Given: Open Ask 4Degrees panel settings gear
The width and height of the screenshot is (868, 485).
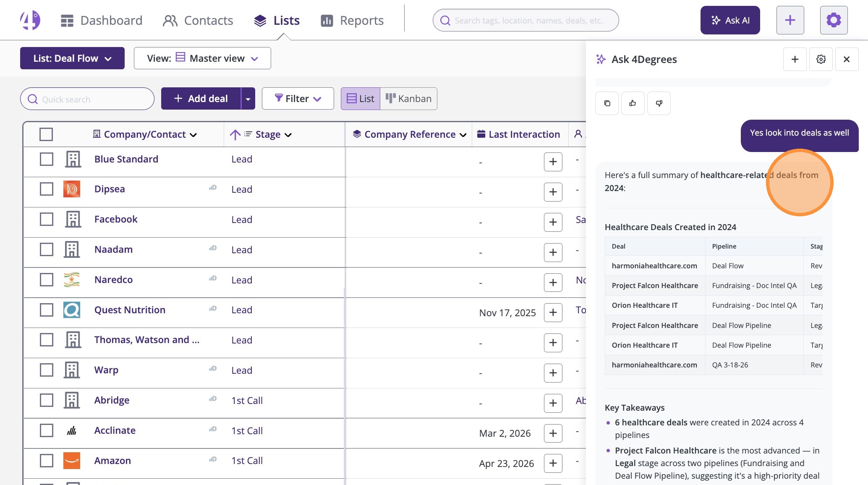Looking at the screenshot, I should tap(821, 60).
